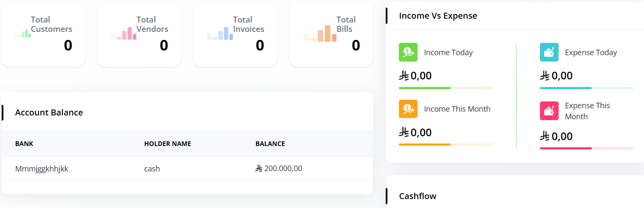Select the Mmmjggkhhjkk bank entry

point(42,169)
